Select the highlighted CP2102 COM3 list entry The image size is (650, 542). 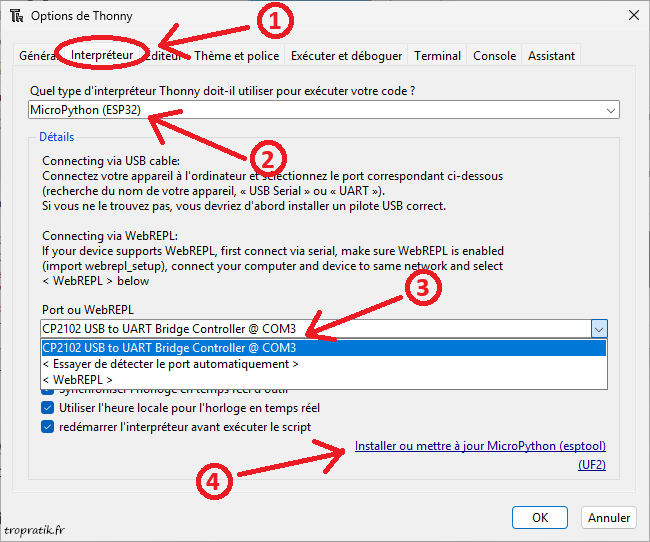tap(323, 348)
